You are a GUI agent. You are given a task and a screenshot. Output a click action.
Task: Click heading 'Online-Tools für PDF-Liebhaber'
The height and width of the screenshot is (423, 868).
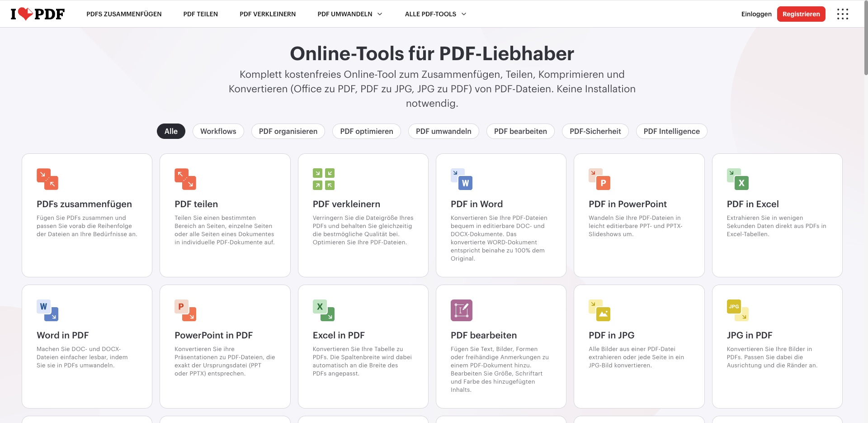tap(432, 53)
